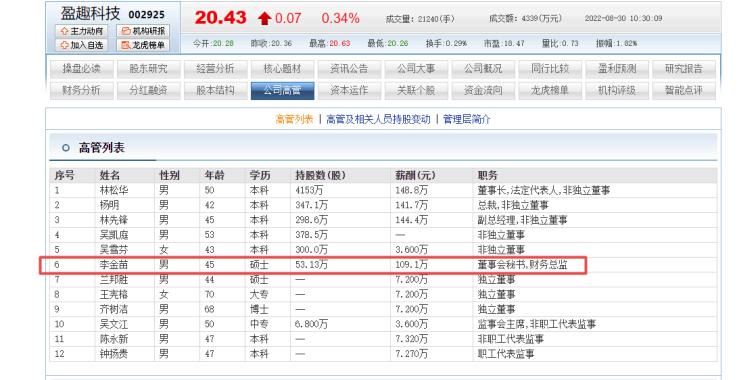Click the 109.1万 salary cell
The width and height of the screenshot is (738, 380).
point(411,265)
